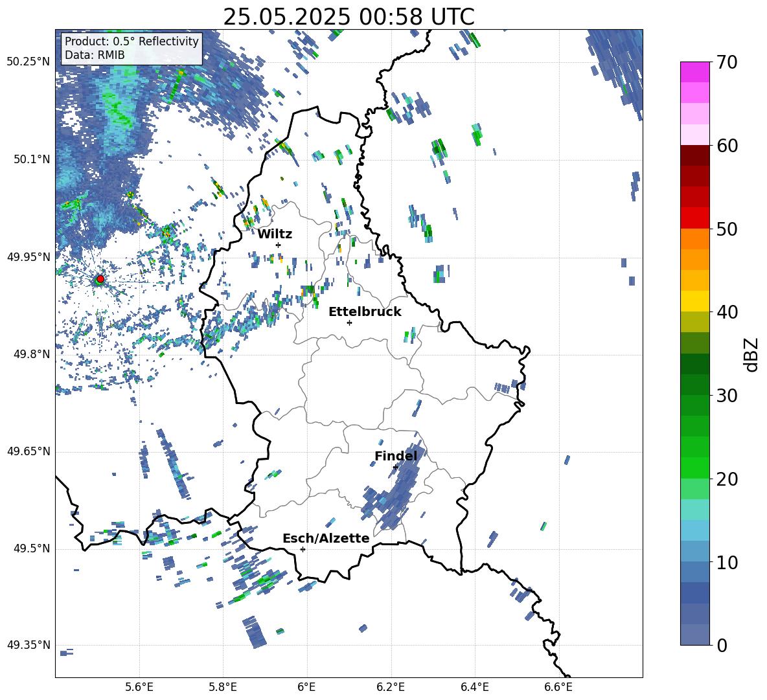This screenshot has height=700, width=767.
Task: Click the title '25.05.2025 00:58 UTC'
Action: pos(349,17)
